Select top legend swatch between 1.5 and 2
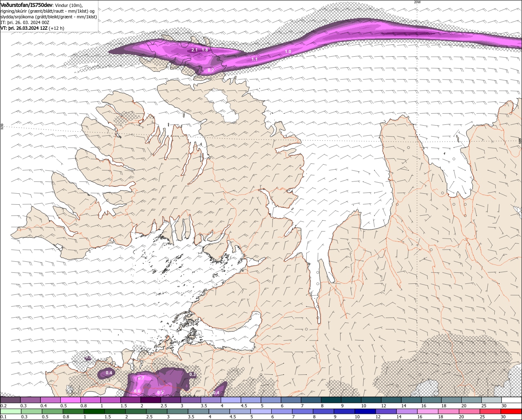 (130, 400)
